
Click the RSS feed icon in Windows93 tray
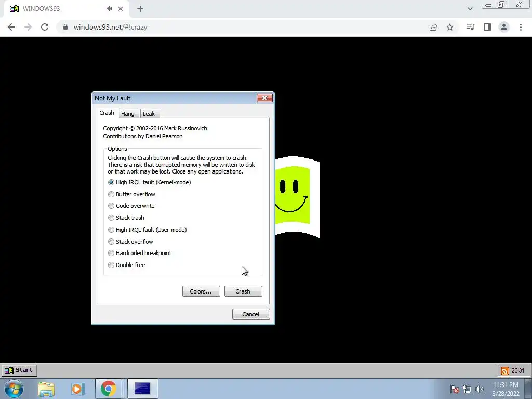505,370
